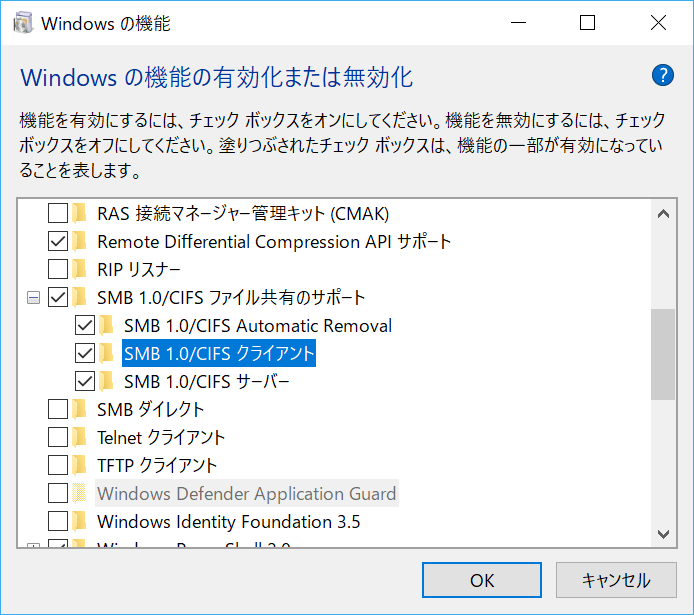Select Windows Defender Application Guard label

(247, 493)
